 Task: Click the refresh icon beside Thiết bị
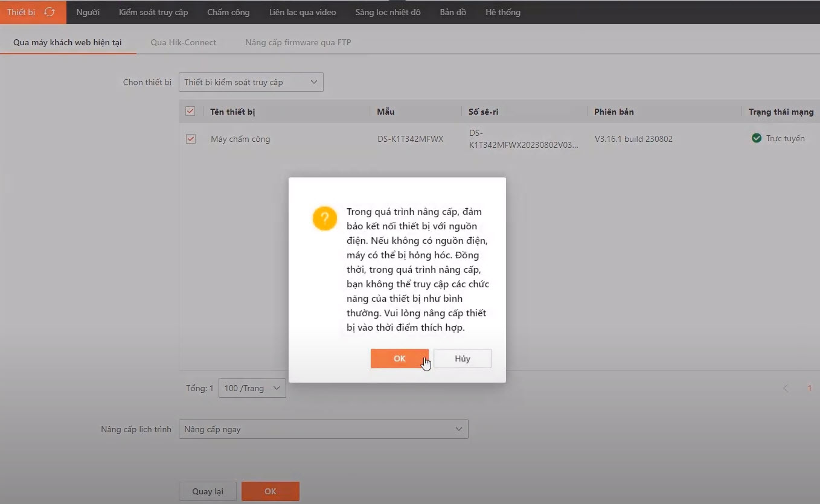pyautogui.click(x=50, y=12)
